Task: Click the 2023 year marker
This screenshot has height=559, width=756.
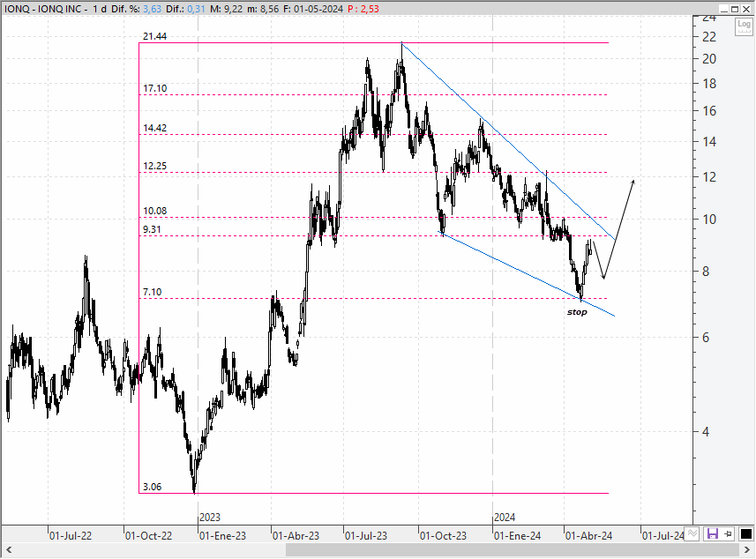Action: 210,518
